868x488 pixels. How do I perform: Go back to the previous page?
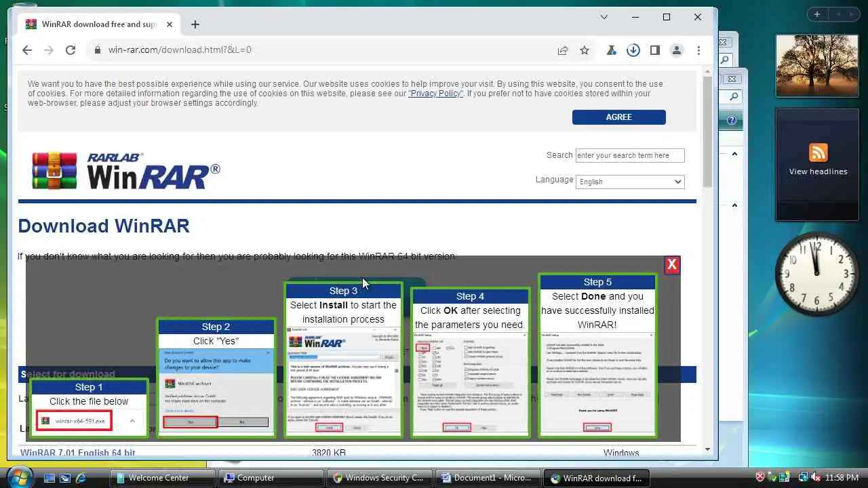pyautogui.click(x=27, y=50)
